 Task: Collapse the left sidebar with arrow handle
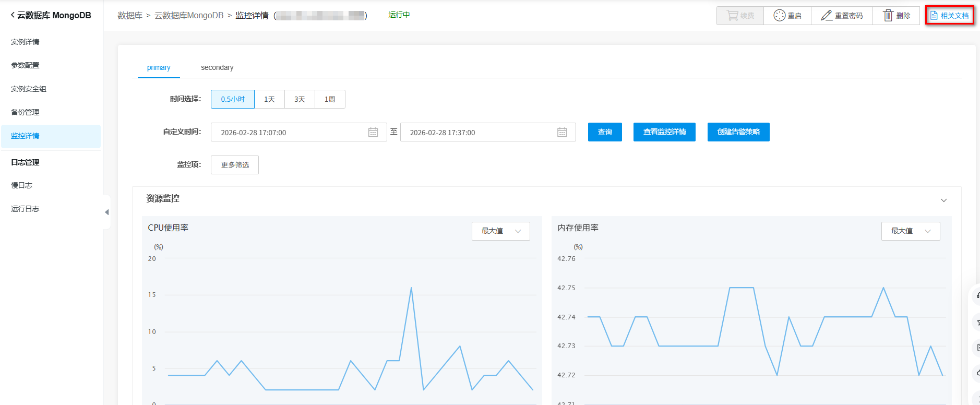(106, 212)
